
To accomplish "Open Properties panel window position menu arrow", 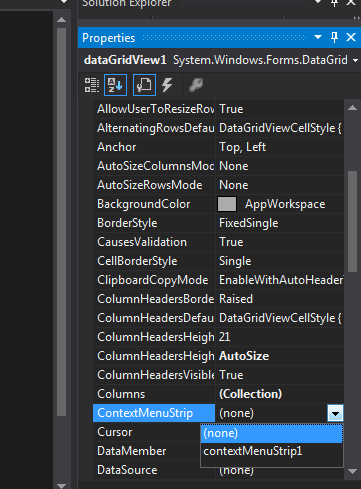I will (318, 37).
